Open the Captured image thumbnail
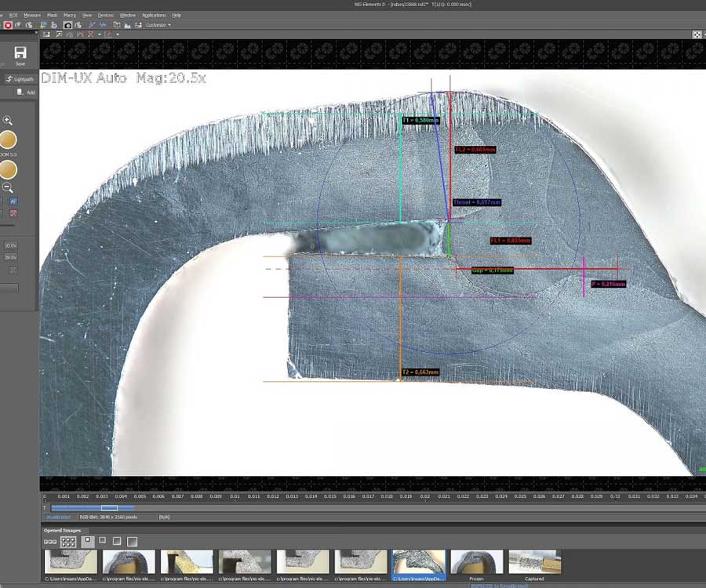 tap(535, 561)
